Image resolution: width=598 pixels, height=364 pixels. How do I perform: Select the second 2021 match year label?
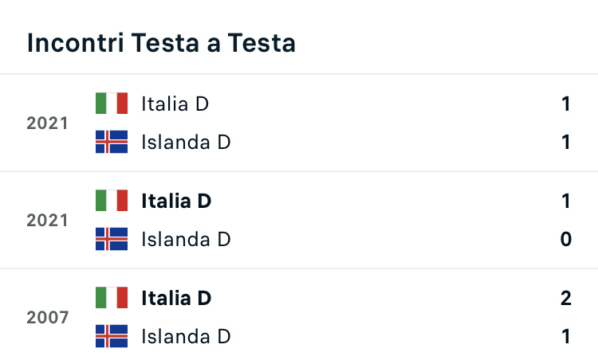pos(47,221)
